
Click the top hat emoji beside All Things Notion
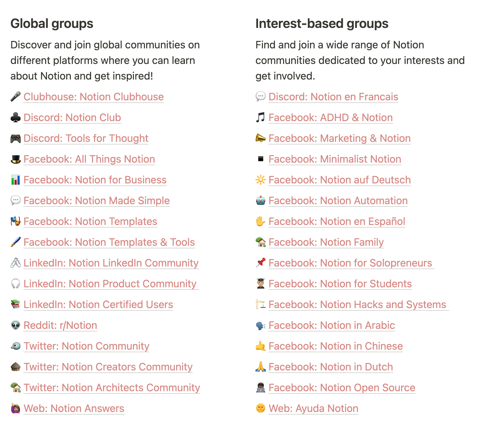[15, 159]
